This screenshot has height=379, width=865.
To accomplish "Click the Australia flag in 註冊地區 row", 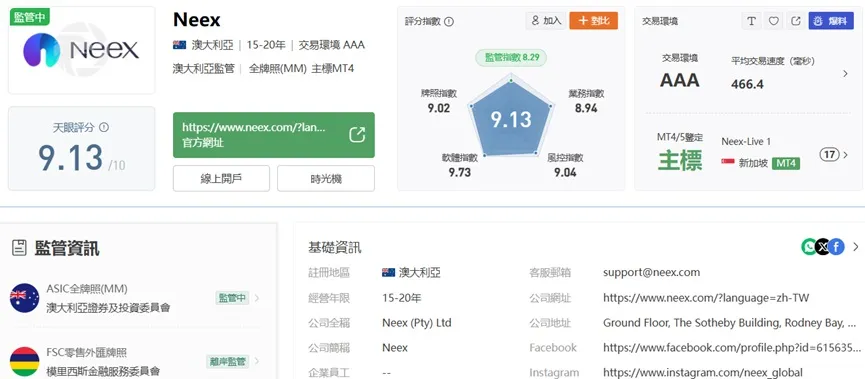I will [388, 273].
